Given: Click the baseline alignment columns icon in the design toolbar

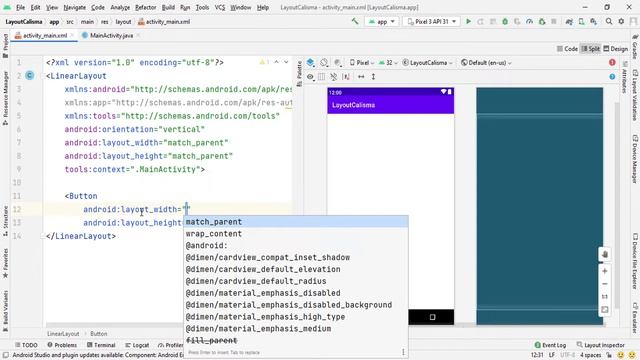Looking at the screenshot, I should 322,77.
